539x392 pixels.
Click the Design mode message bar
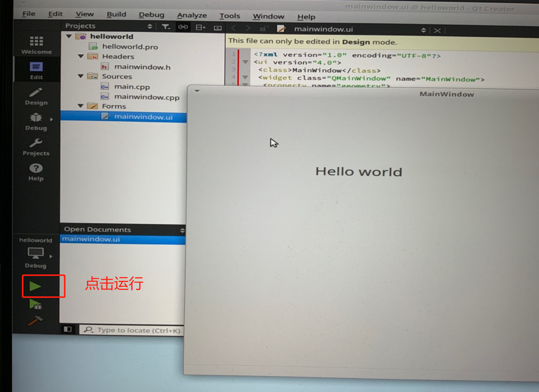382,42
